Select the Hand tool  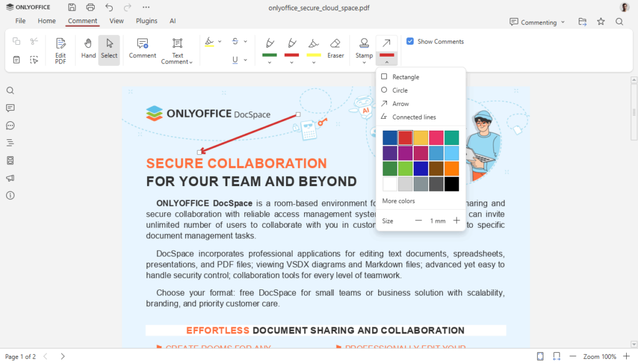[x=88, y=50]
